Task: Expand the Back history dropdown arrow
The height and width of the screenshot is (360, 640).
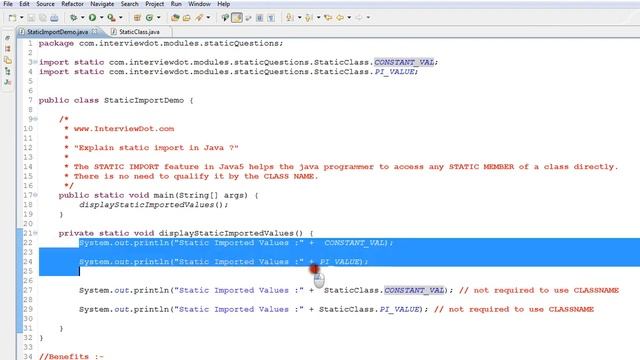Action: pos(349,18)
